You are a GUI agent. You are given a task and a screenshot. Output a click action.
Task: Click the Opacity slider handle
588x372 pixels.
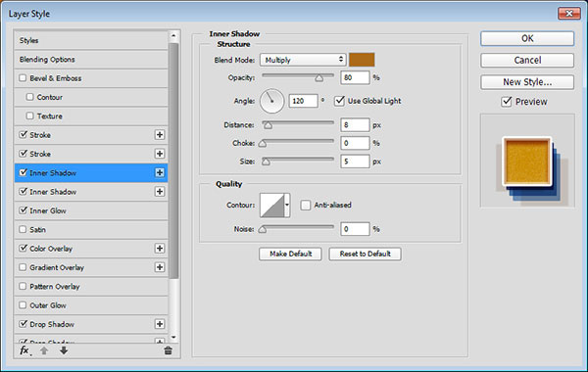click(x=318, y=78)
